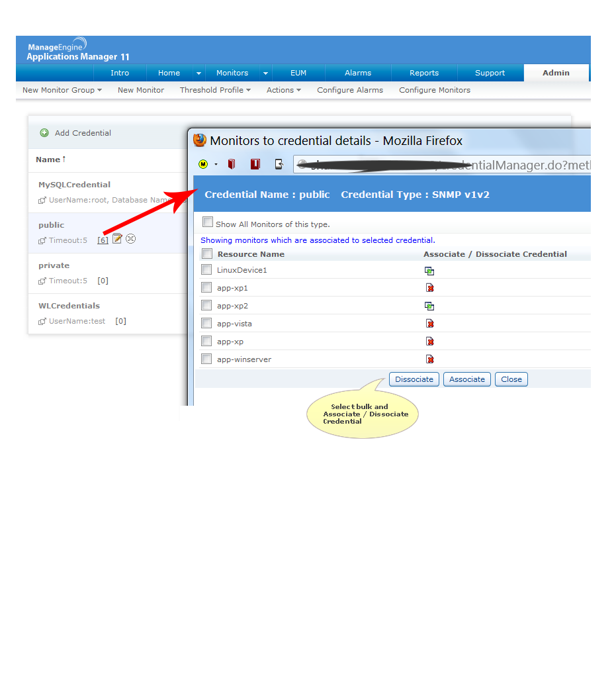
Task: Open the EUM tab
Action: point(298,73)
